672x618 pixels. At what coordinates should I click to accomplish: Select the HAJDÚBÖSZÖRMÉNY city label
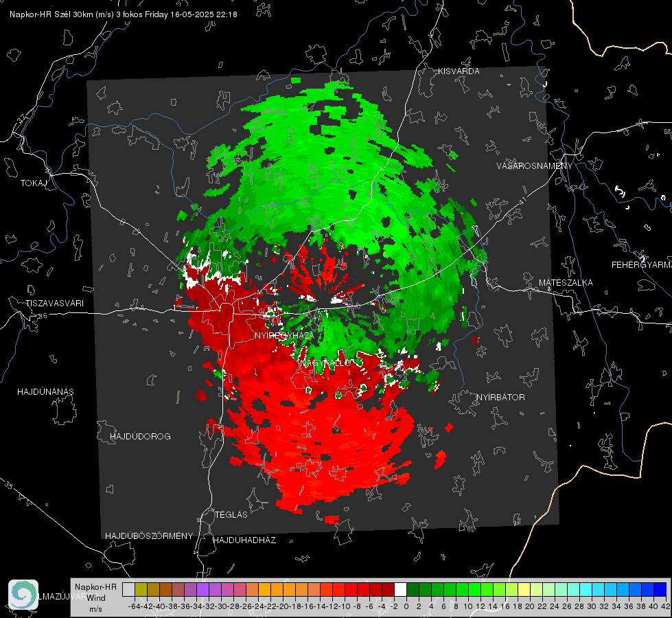(149, 536)
